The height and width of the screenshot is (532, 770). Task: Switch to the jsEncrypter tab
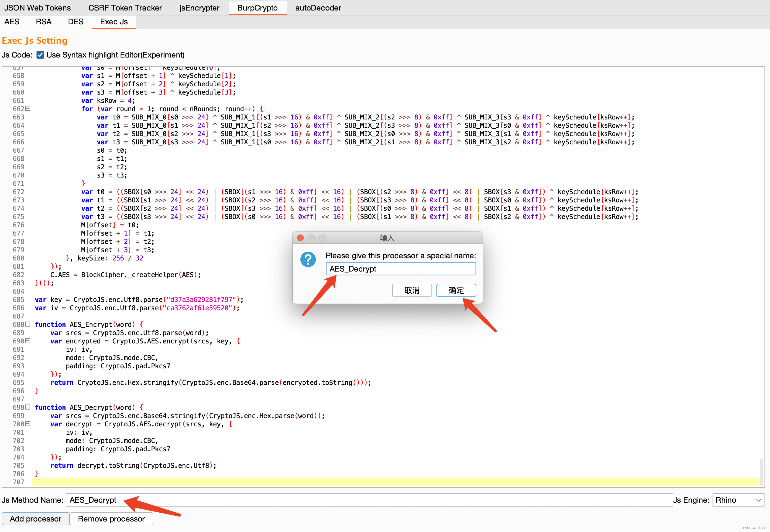199,8
